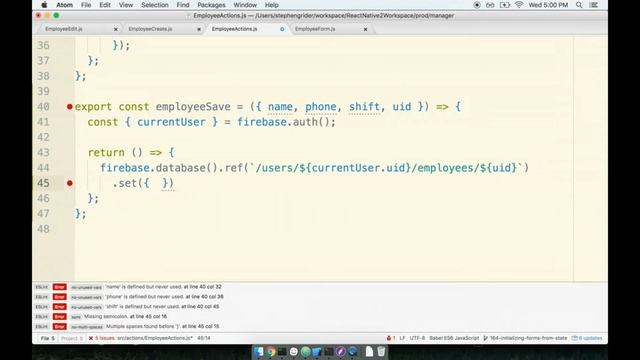This screenshot has width=640, height=360.
Task: Open the purple round app icon in dock
Action: coord(341,351)
